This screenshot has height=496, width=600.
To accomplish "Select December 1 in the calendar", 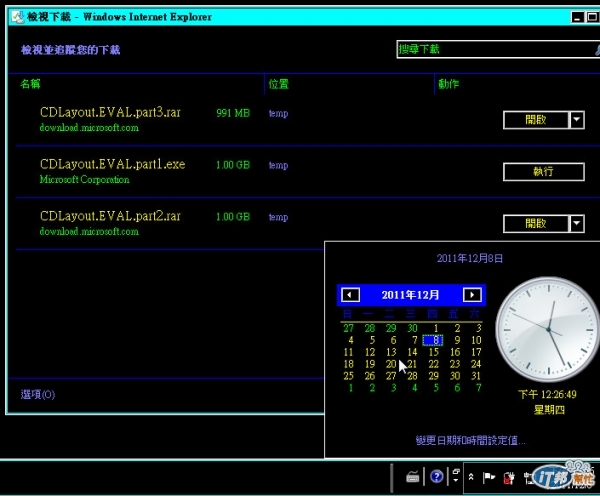I will click(435, 328).
